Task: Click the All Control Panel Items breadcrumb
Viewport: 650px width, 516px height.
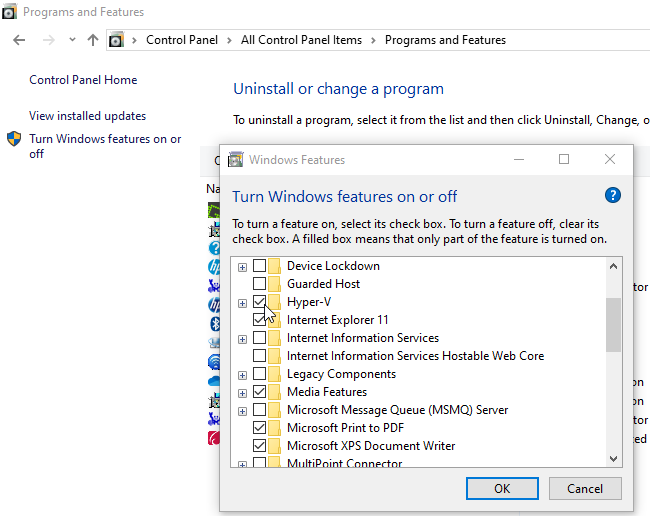Action: pos(301,40)
